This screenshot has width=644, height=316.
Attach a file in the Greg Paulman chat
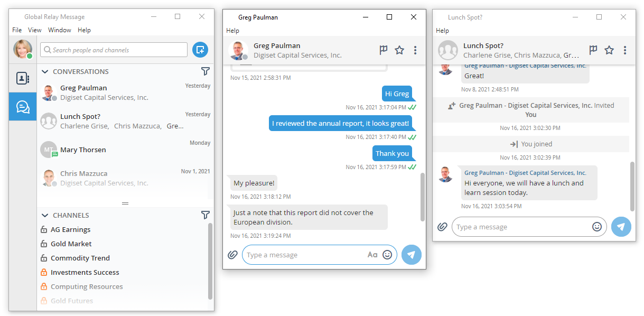[x=232, y=255]
